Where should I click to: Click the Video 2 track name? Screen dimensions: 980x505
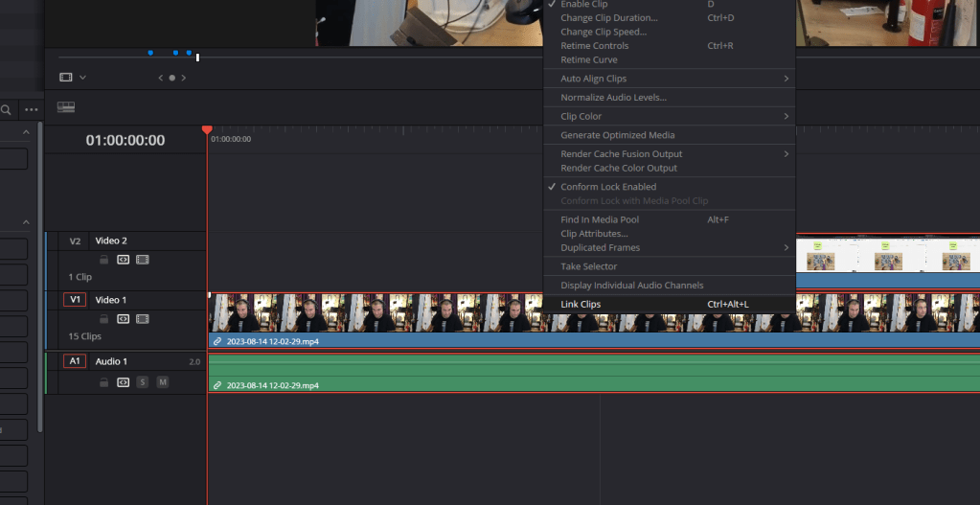click(111, 241)
